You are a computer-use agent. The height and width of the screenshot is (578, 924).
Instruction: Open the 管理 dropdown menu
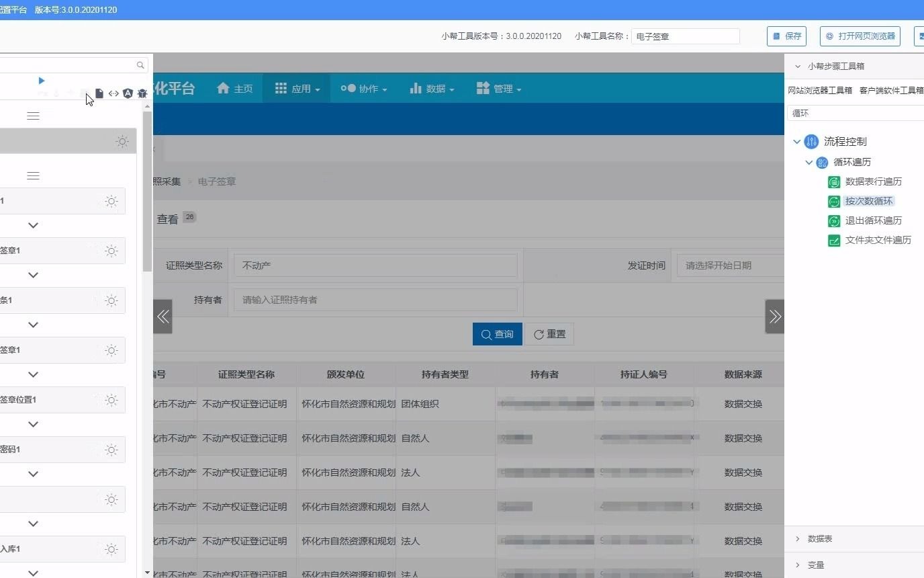pos(499,89)
